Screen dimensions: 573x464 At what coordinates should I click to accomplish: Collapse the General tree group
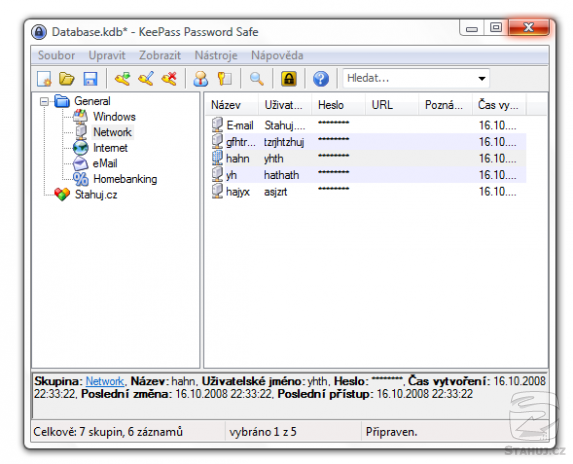pyautogui.click(x=44, y=101)
